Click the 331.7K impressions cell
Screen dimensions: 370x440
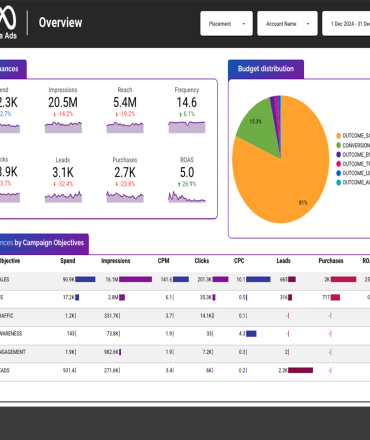coord(112,316)
